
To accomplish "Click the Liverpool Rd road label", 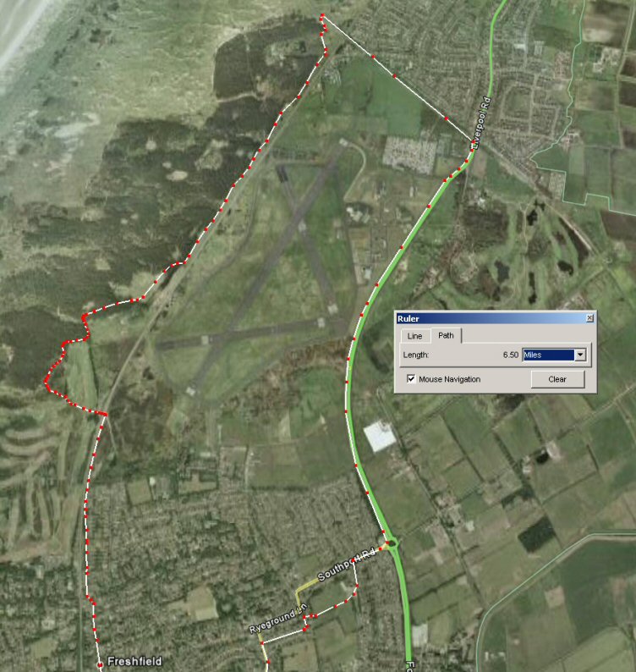I will pyautogui.click(x=481, y=124).
